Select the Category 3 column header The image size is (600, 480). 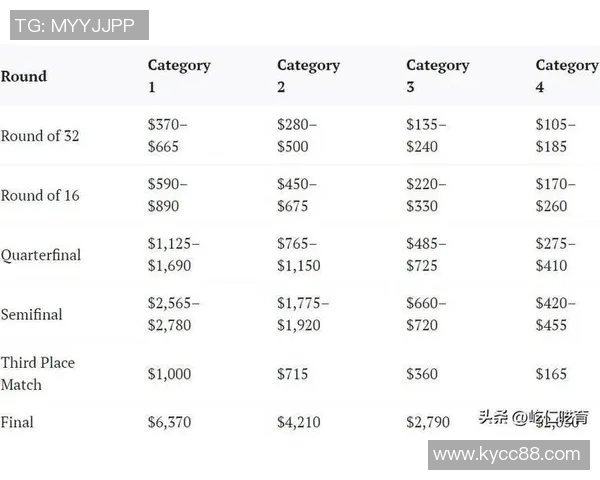(437, 76)
